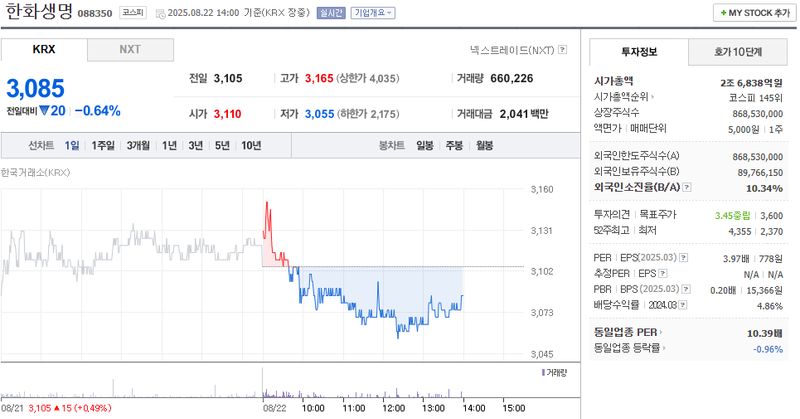Click the 동일업종 PER value 10.39배

pos(764,333)
